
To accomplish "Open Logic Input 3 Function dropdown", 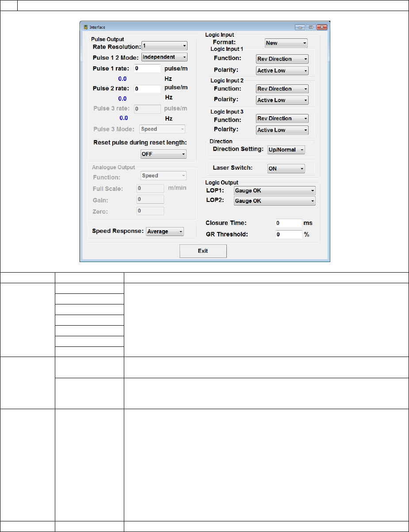I will coord(282,118).
